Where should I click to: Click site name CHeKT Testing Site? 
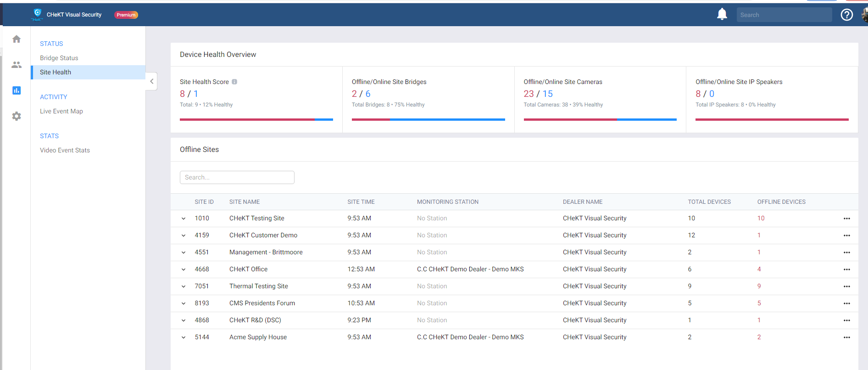[257, 219]
